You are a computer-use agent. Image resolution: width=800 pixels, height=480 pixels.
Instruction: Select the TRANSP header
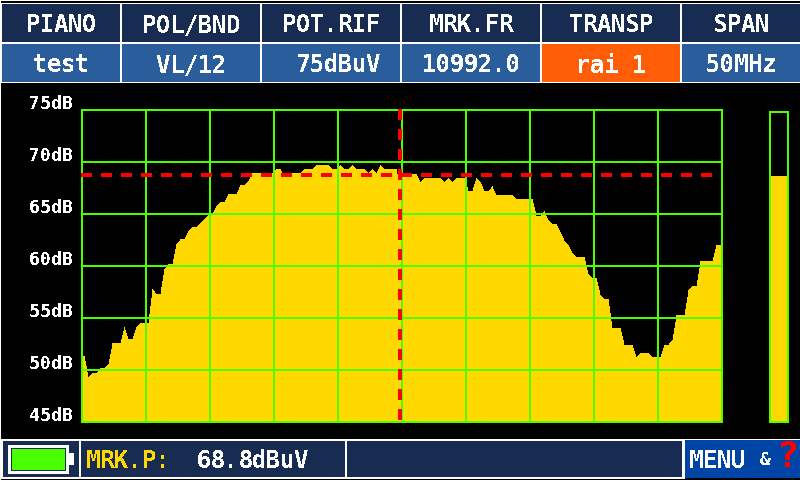611,23
